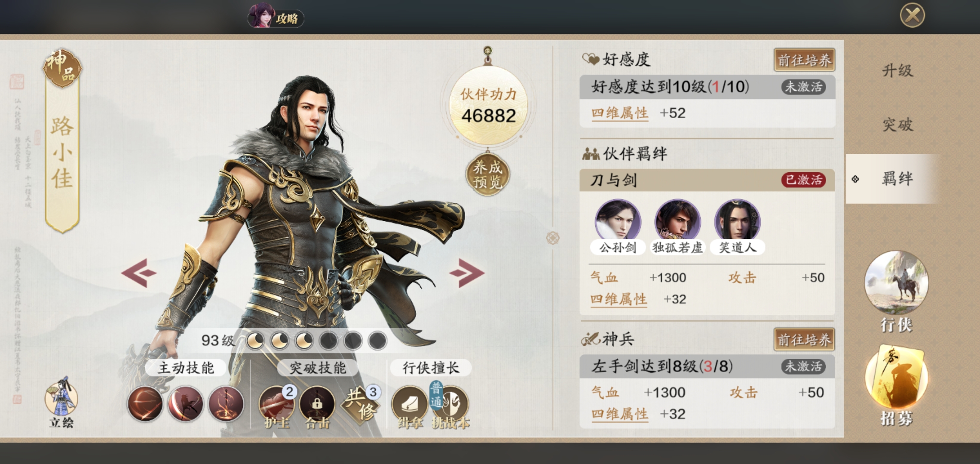Select 公孙剑 companion portrait
The height and width of the screenshot is (464, 980).
[x=618, y=226]
